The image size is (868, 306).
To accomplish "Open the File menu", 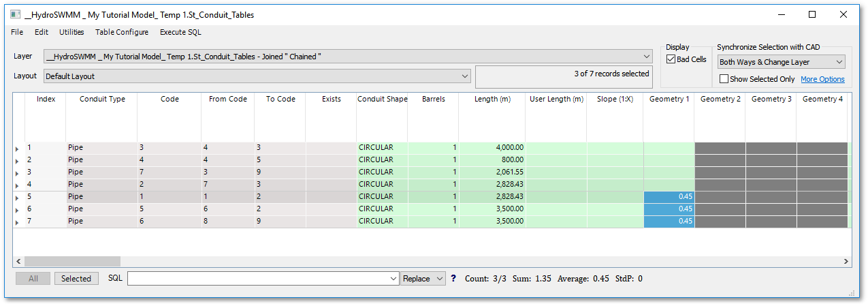I will click(x=17, y=32).
